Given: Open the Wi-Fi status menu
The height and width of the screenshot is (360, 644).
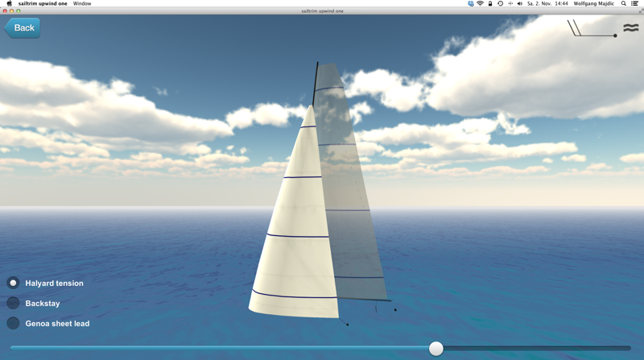Looking at the screenshot, I should (480, 3).
